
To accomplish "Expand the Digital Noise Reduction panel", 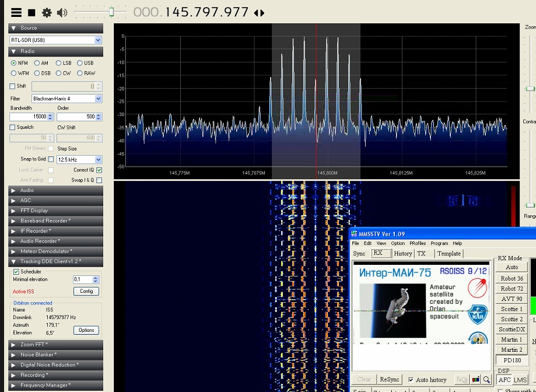I will [x=56, y=365].
